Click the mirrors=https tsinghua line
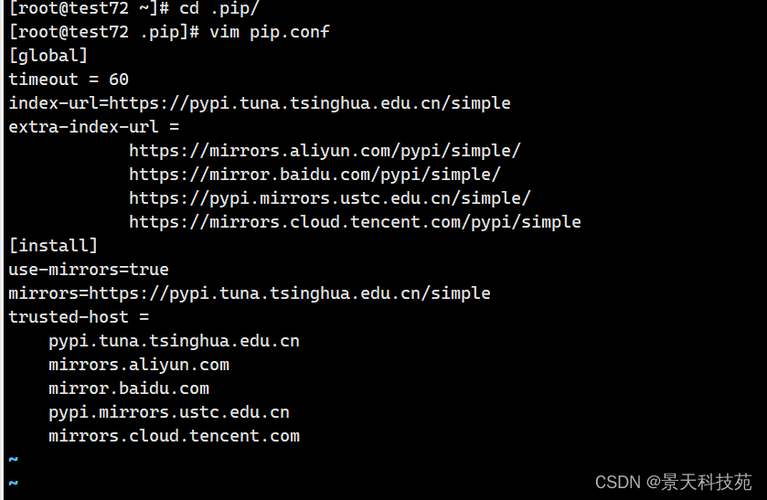Image resolution: width=767 pixels, height=500 pixels. [249, 294]
